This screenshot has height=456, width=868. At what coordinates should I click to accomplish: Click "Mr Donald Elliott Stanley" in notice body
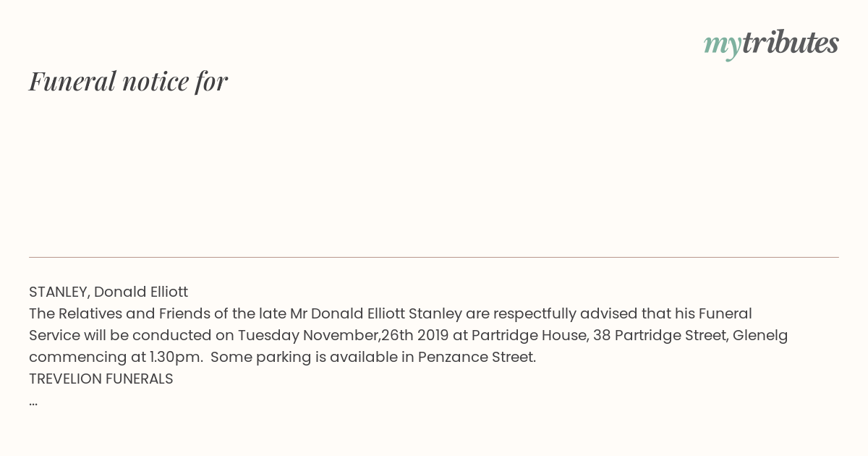376,314
